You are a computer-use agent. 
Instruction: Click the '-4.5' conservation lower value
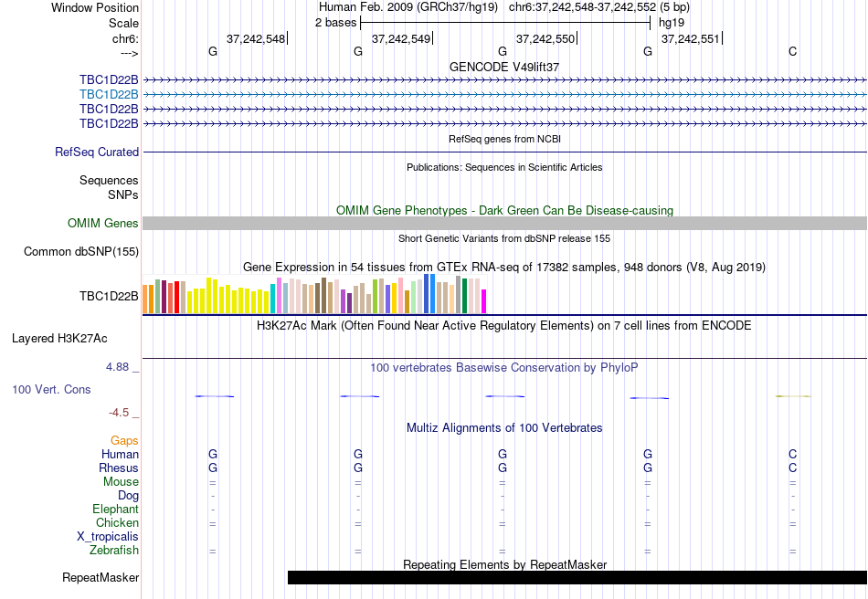pyautogui.click(x=119, y=413)
